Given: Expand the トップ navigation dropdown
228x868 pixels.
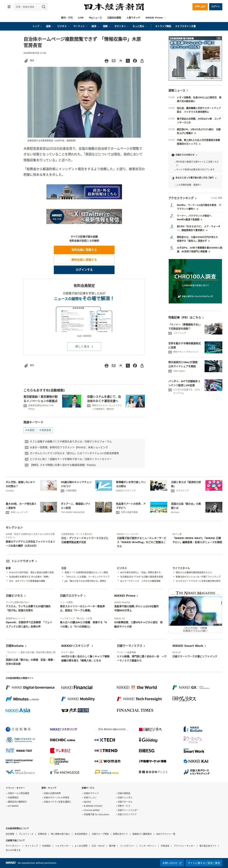Looking at the screenshot, I should pyautogui.click(x=37, y=26).
